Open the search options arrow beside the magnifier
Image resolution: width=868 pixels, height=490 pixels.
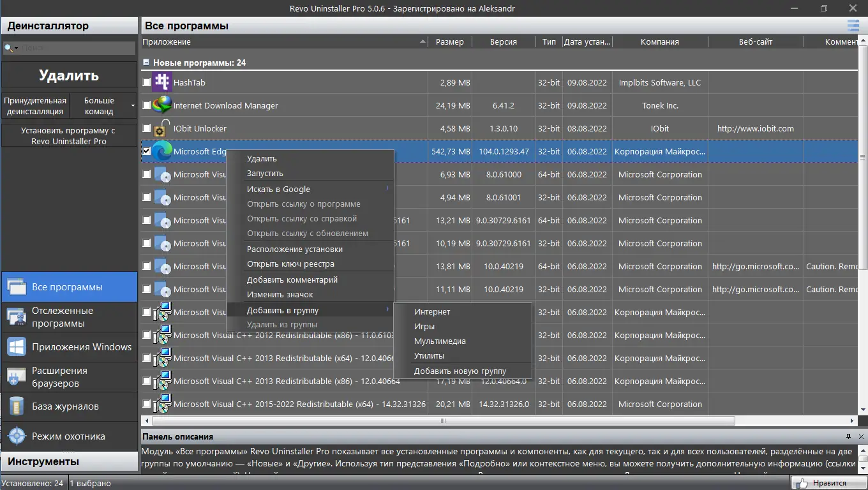click(17, 48)
